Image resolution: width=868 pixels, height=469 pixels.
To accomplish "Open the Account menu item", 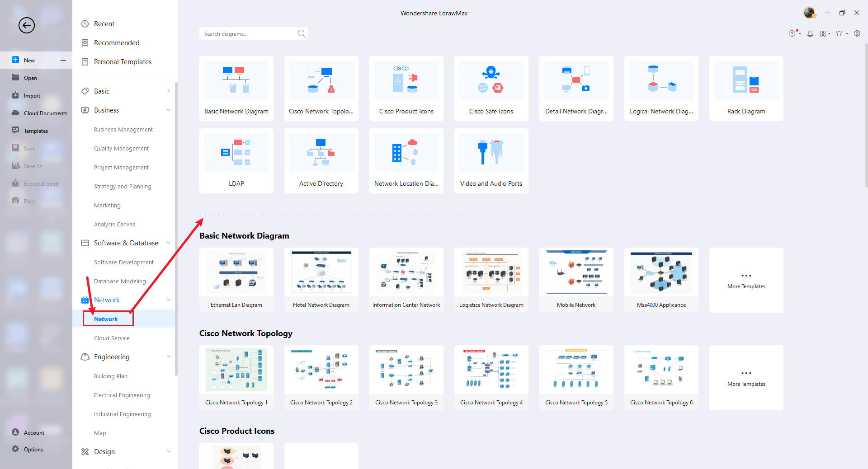I will (36, 432).
